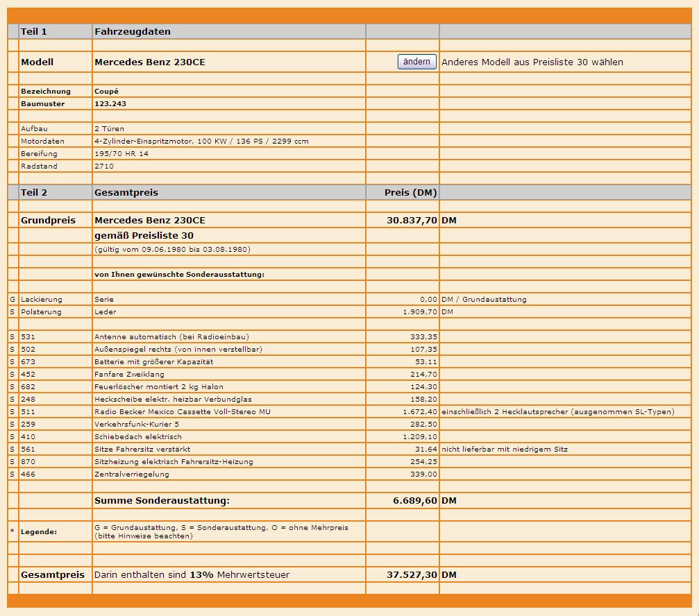Click the price list validity date line
Image resolution: width=699 pixels, height=616 pixels.
pos(173,250)
